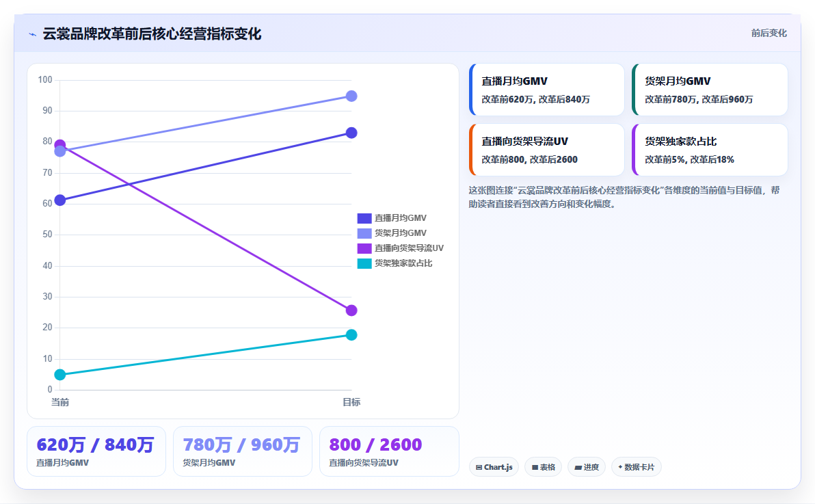This screenshot has width=815, height=504.
Task: Click the lightning icon beside the title
Action: point(33,34)
